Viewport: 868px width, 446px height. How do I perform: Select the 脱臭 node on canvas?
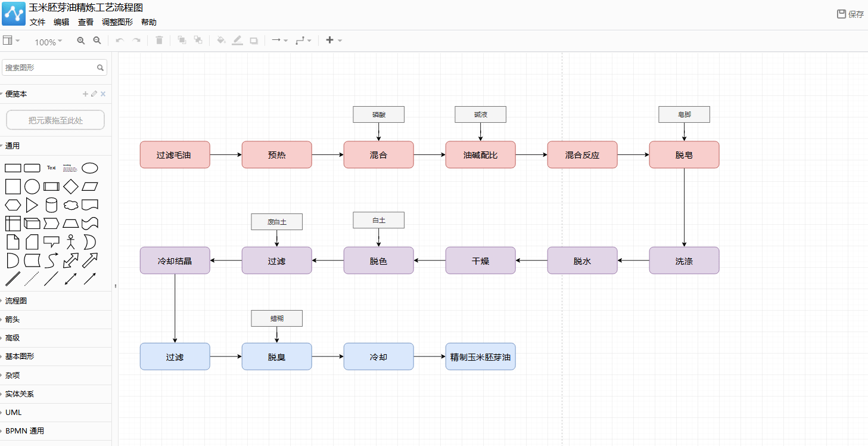click(x=277, y=357)
